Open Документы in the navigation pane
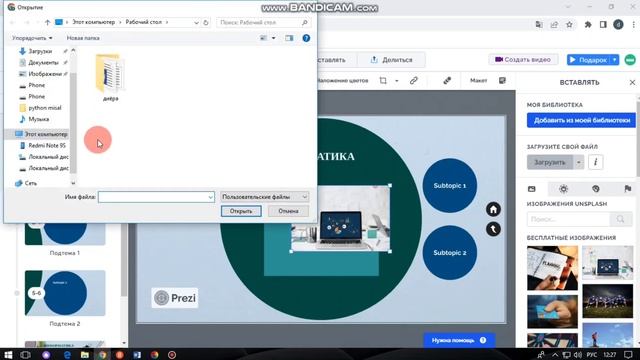Image resolution: width=640 pixels, height=360 pixels. [x=43, y=62]
